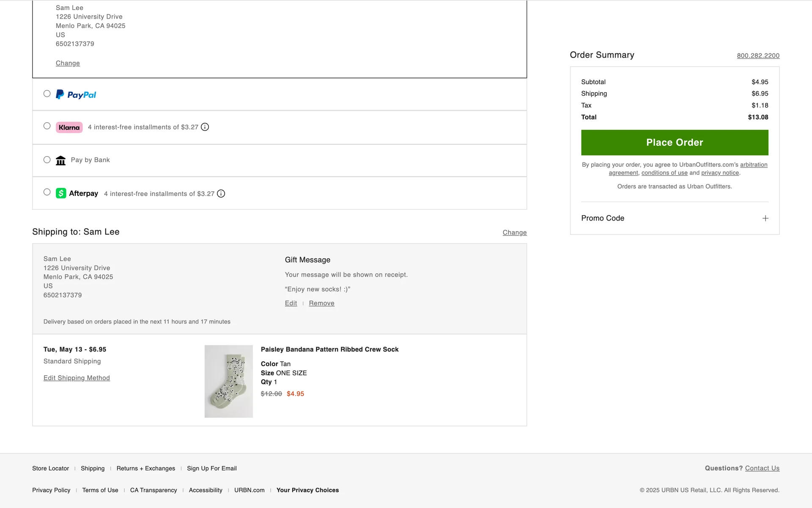Open the Klarna installments info icon
812x508 pixels.
205,127
